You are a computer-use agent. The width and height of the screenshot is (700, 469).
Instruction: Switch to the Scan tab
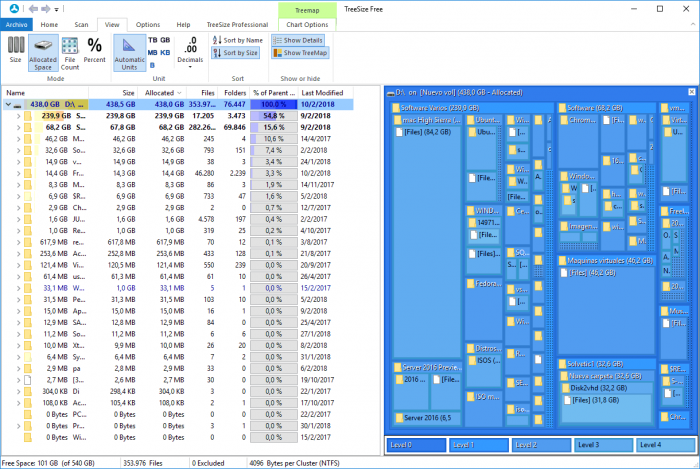81,25
